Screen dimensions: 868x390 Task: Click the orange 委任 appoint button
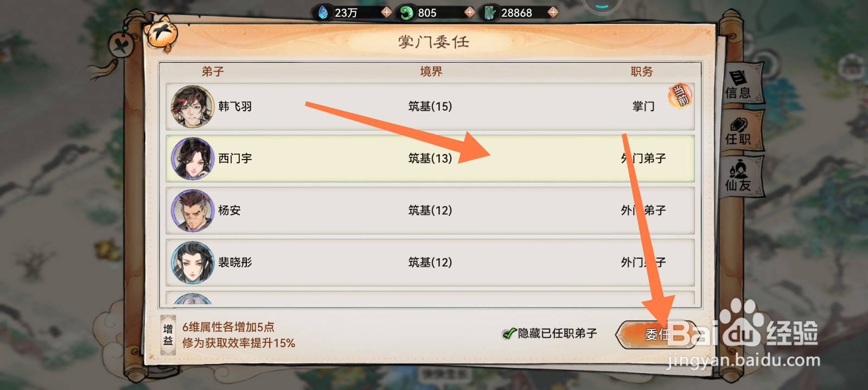pos(656,335)
